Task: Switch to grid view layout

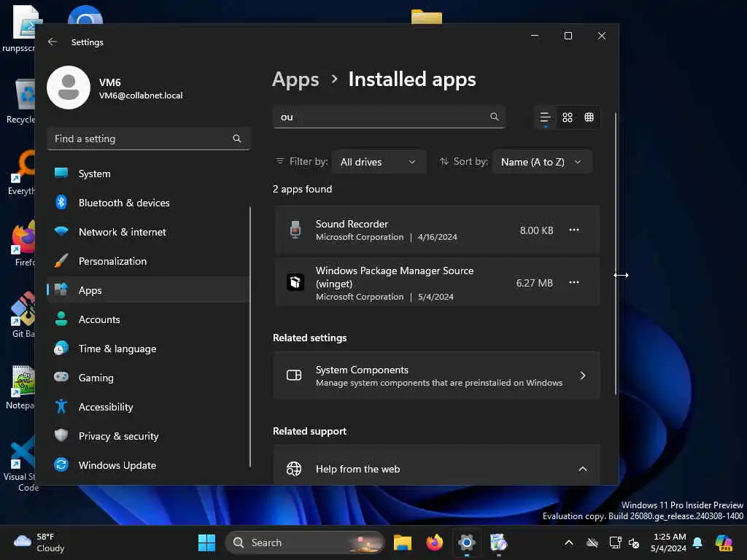Action: (567, 117)
